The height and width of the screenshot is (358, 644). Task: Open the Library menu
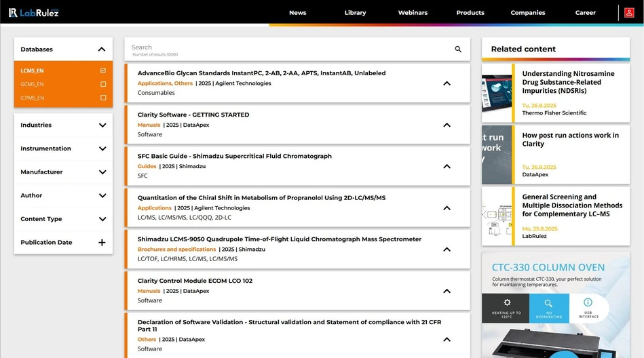pos(356,13)
